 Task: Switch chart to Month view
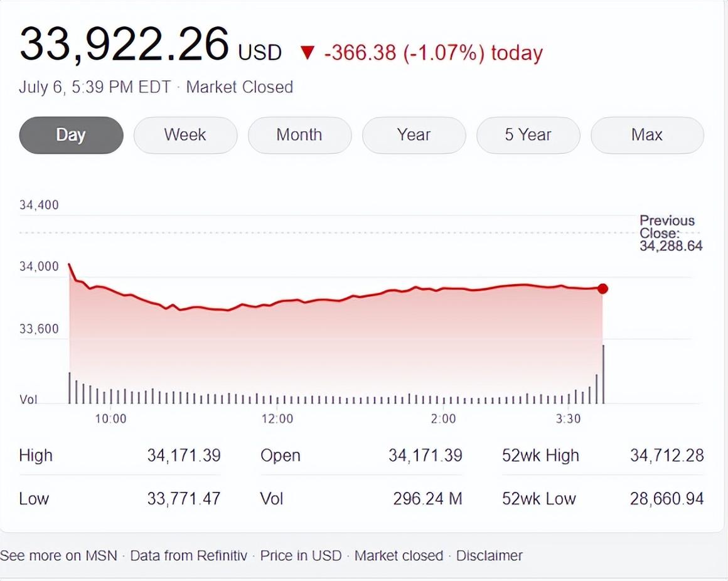tap(299, 135)
